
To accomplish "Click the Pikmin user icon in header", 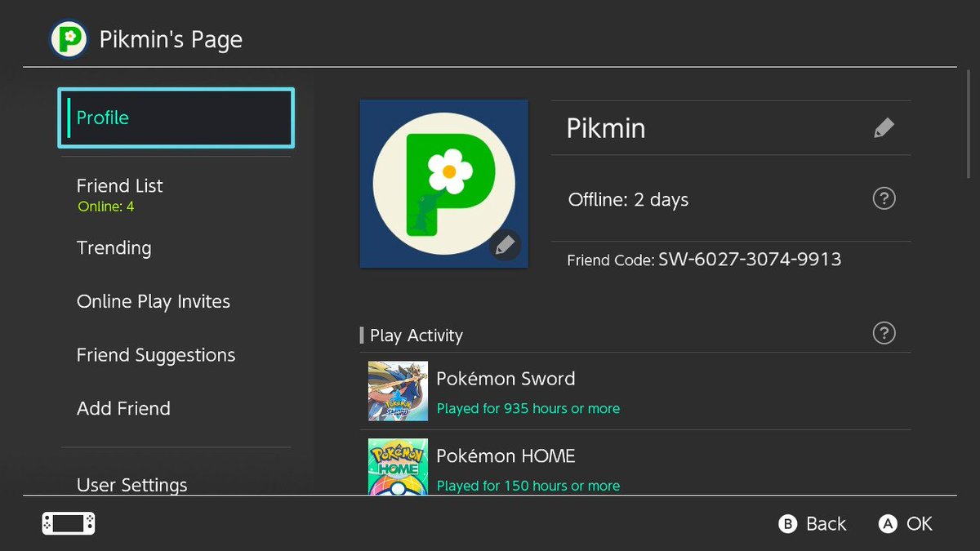I will pos(69,38).
